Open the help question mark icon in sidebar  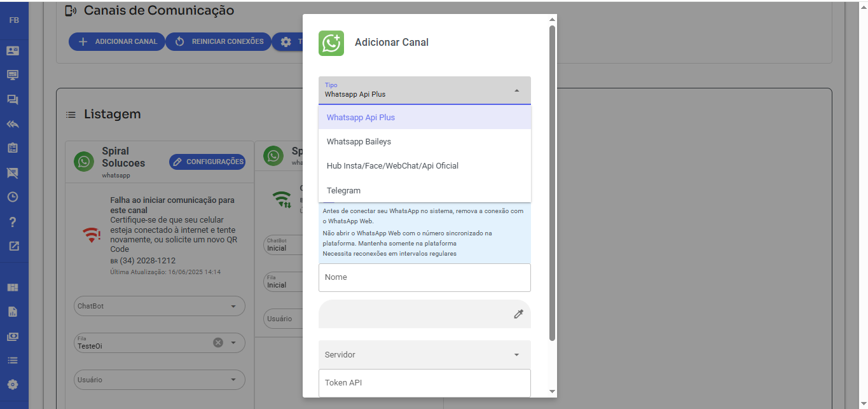click(13, 222)
